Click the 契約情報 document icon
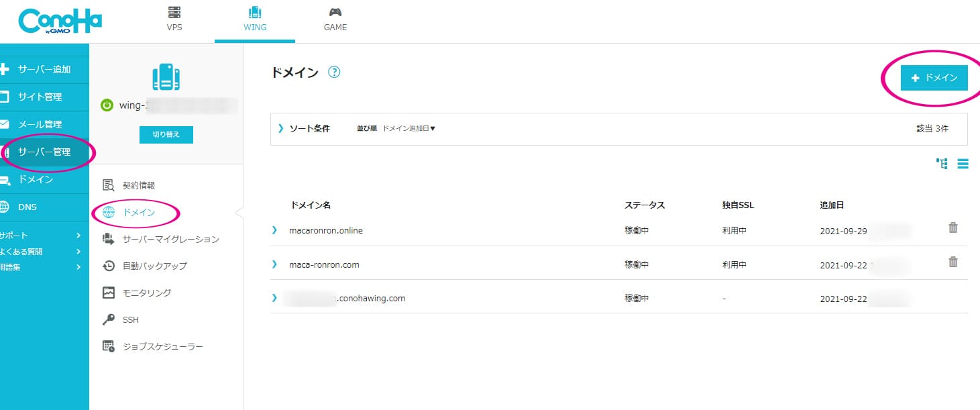980x410 pixels. [109, 185]
